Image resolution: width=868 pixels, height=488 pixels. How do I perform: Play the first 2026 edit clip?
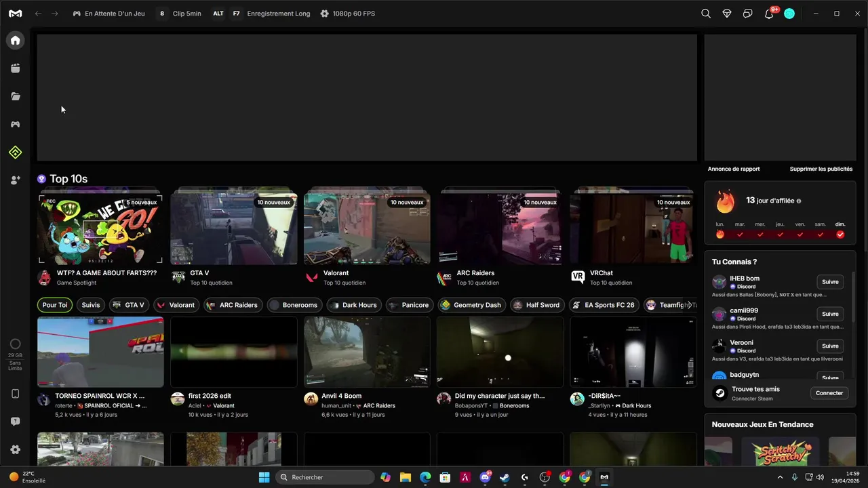[234, 352]
